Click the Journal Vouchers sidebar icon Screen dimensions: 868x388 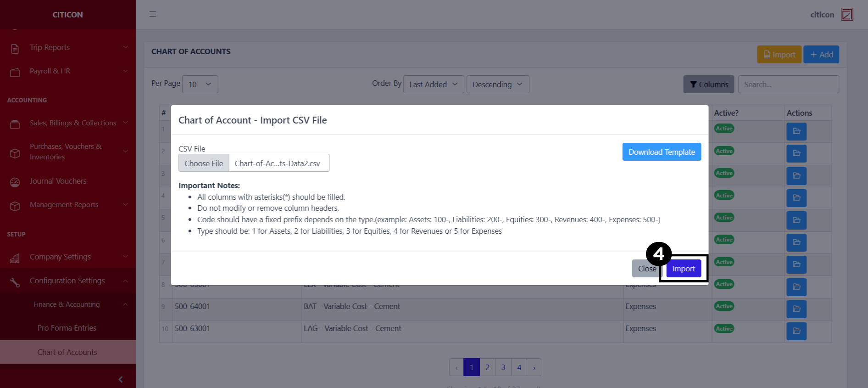(15, 182)
